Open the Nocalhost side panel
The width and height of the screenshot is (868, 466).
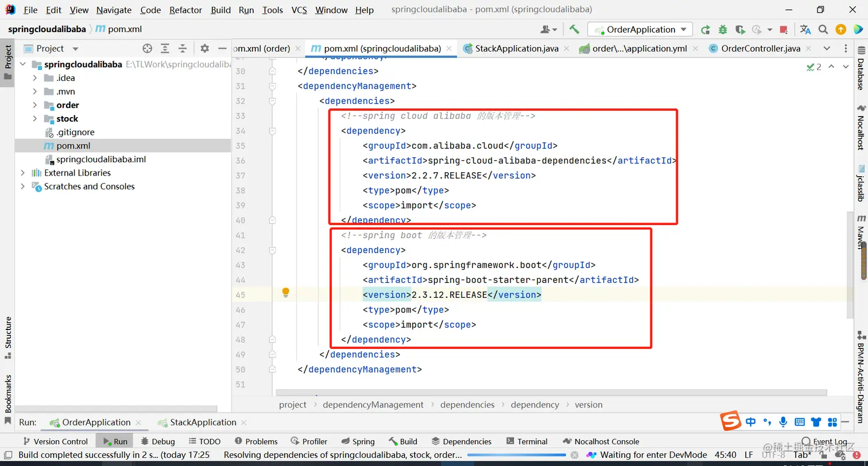[x=861, y=128]
